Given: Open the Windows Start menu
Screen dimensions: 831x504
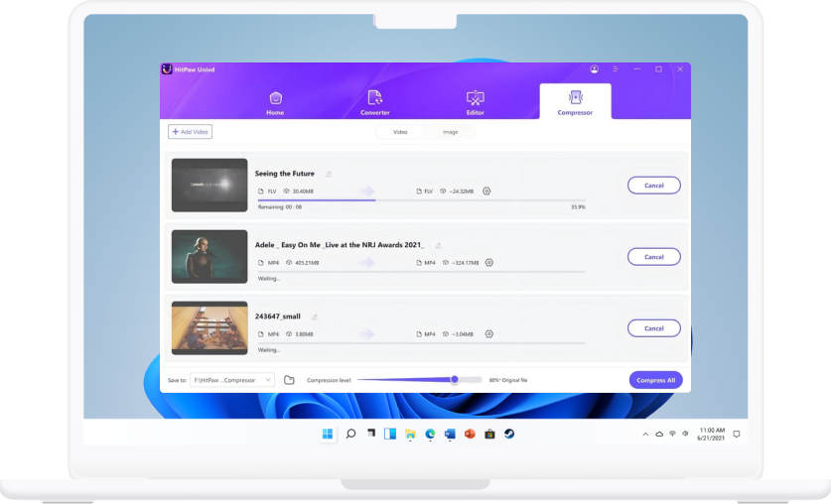Looking at the screenshot, I should pyautogui.click(x=328, y=435).
